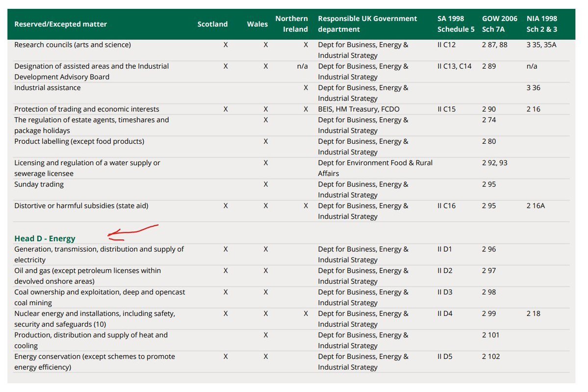
Task: Select 'Designation of assisted areas' row text
Action: point(92,71)
